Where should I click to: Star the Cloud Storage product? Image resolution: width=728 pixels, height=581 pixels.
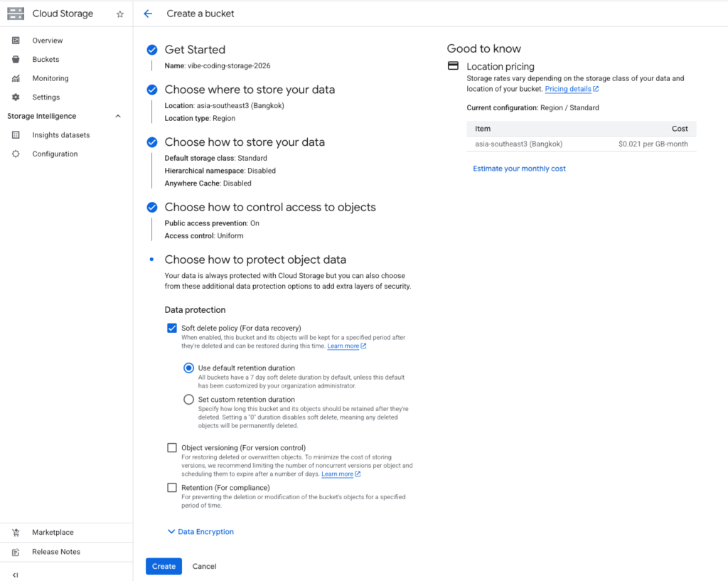[x=119, y=14]
